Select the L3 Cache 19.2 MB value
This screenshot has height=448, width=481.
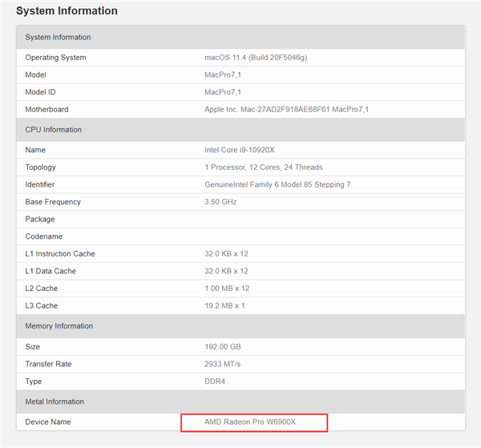[x=224, y=305]
